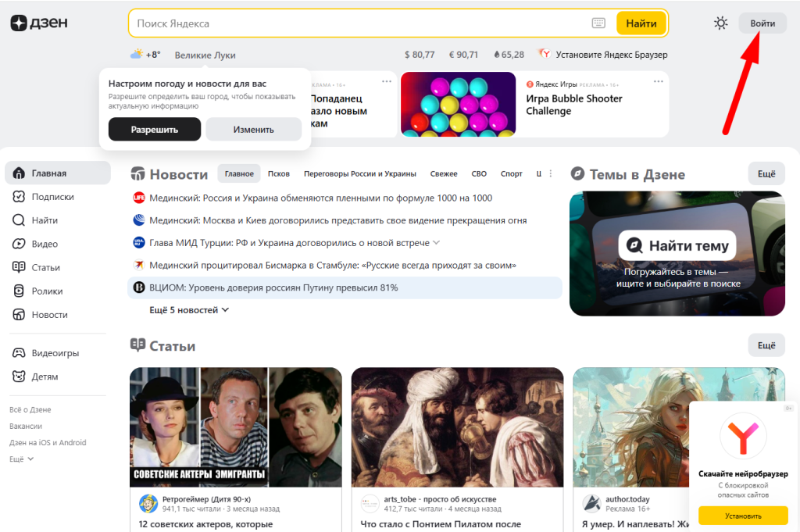Open news about обмен пленными 1000 на 1000
800x532 pixels.
[321, 198]
